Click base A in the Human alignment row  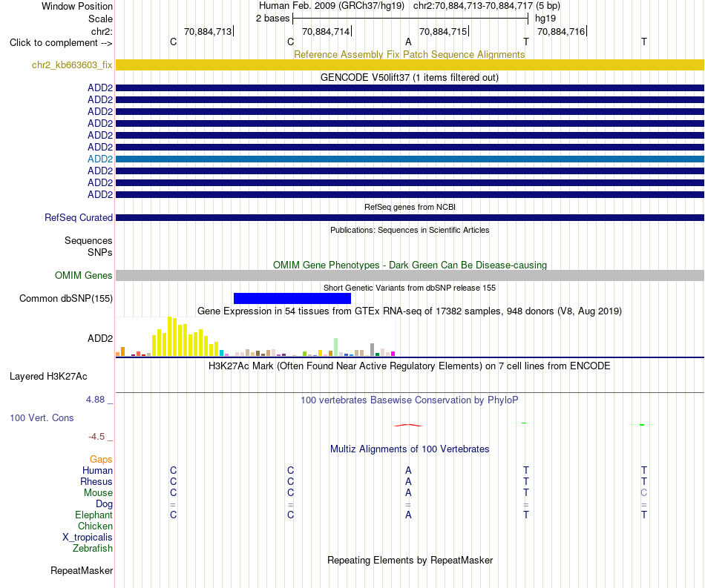click(408, 470)
